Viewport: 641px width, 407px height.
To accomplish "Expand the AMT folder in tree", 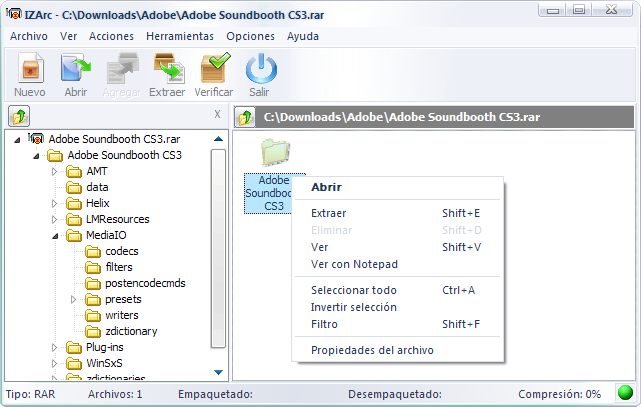I will tap(56, 171).
